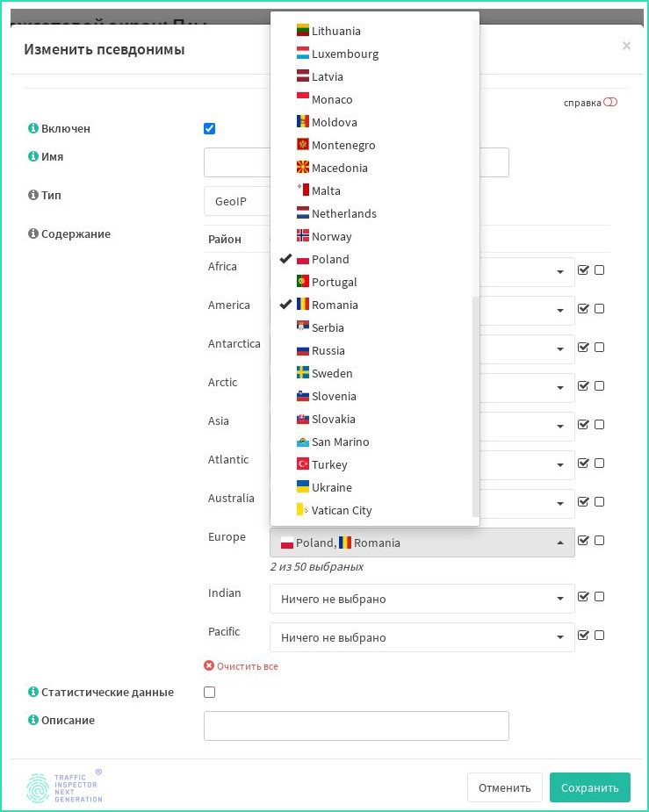Click the info icon next to Имя

coord(33,156)
